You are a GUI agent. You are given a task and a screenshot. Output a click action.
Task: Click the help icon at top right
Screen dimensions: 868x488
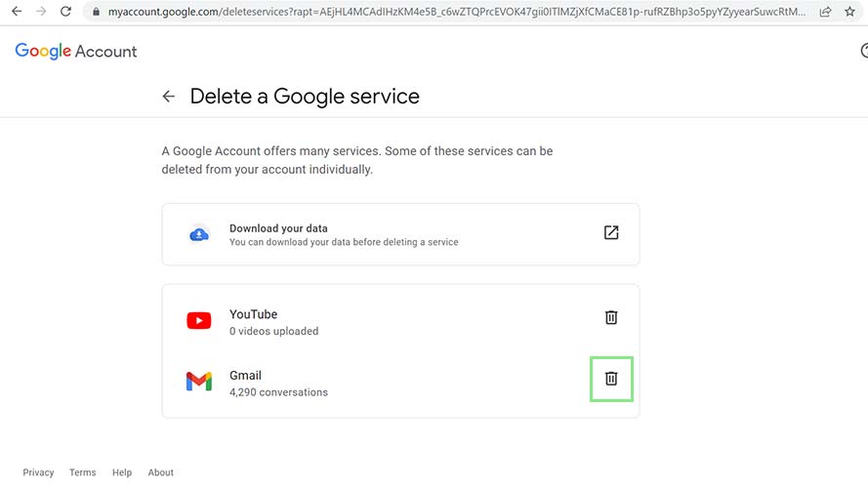pos(864,51)
